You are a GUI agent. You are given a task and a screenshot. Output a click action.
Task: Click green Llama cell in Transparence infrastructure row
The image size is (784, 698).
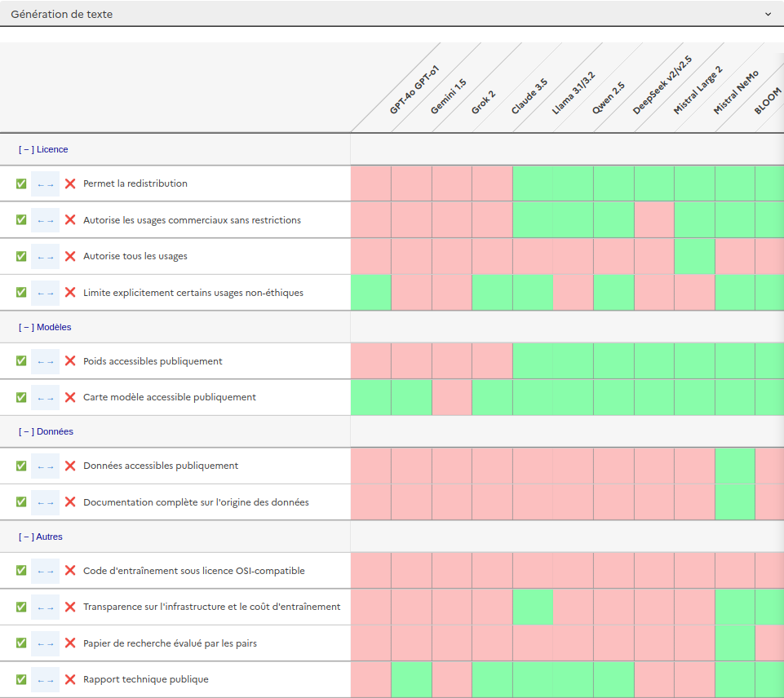tap(533, 607)
